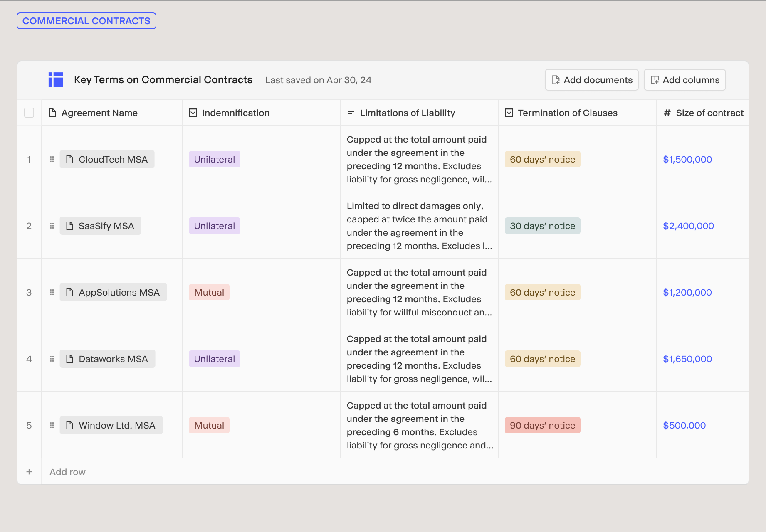The image size is (766, 532).
Task: Click the hash icon in Size of contract header
Action: pos(667,112)
